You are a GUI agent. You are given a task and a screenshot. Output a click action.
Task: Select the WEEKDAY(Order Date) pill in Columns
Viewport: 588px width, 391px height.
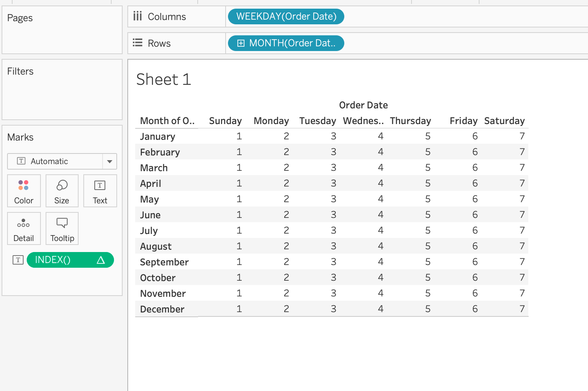[x=286, y=16]
